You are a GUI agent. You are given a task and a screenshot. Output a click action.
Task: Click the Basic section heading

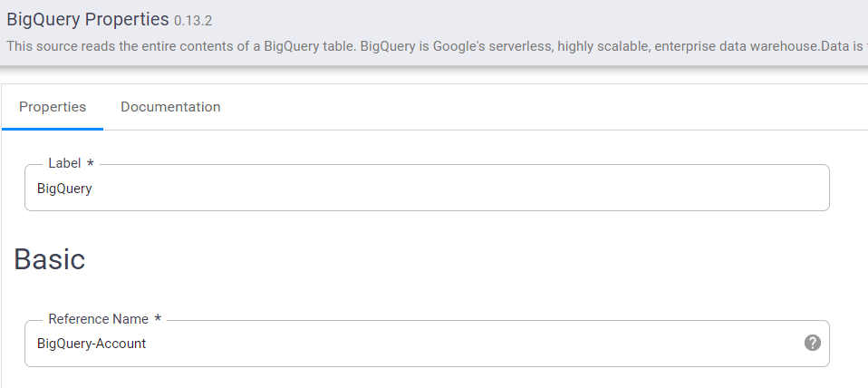point(50,260)
